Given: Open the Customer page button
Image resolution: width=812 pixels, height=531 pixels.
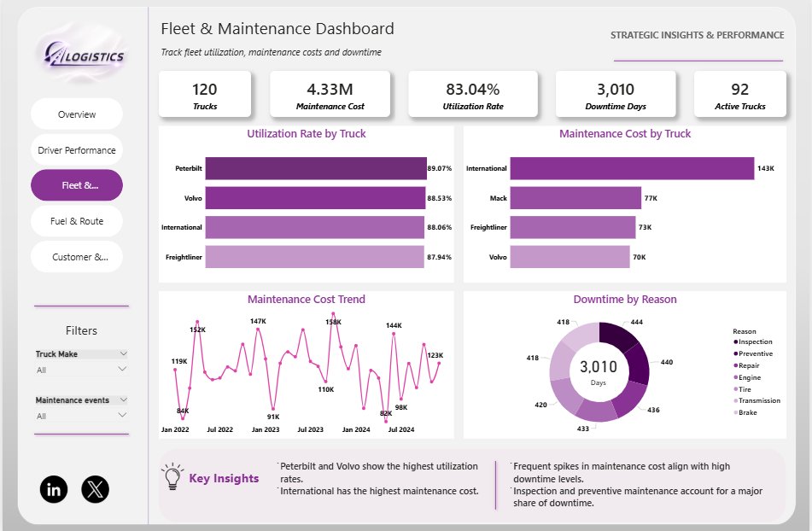Looking at the screenshot, I should coord(77,257).
